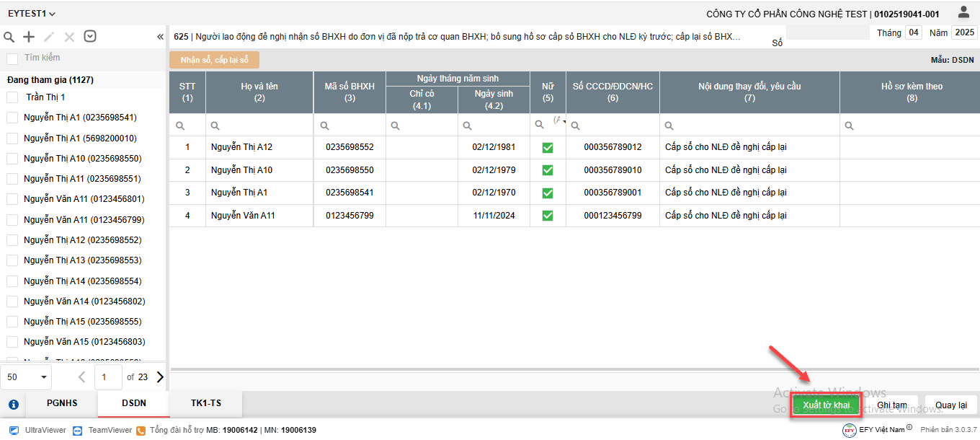Go to next page of employee list

[x=160, y=377]
